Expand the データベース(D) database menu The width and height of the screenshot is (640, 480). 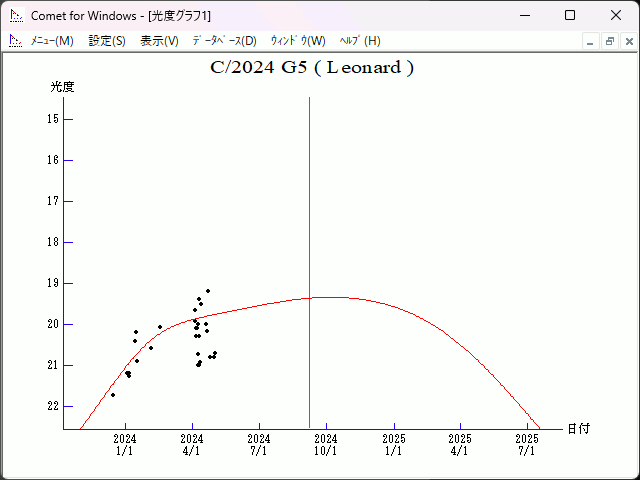click(x=224, y=41)
